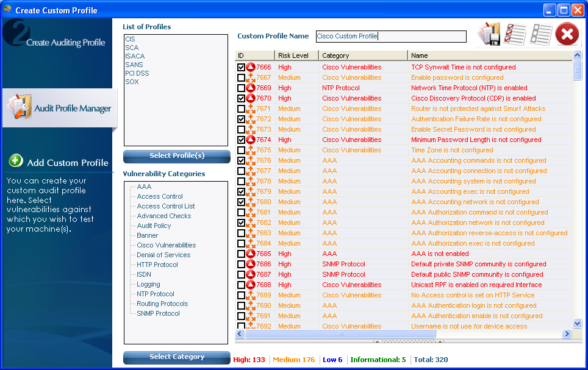588x370 pixels.
Task: Click the high risk icon for ID 7669
Action: click(x=251, y=88)
